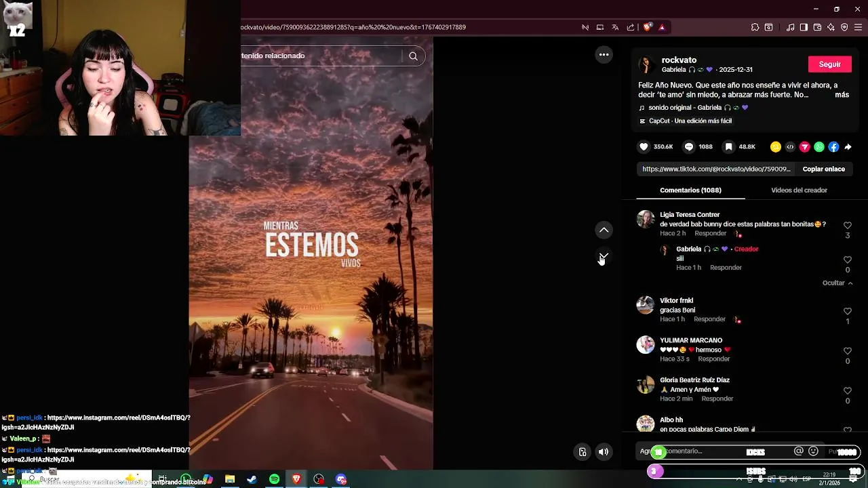Screen dimensions: 868x488
Task: Share the video to Facebook
Action: point(833,146)
